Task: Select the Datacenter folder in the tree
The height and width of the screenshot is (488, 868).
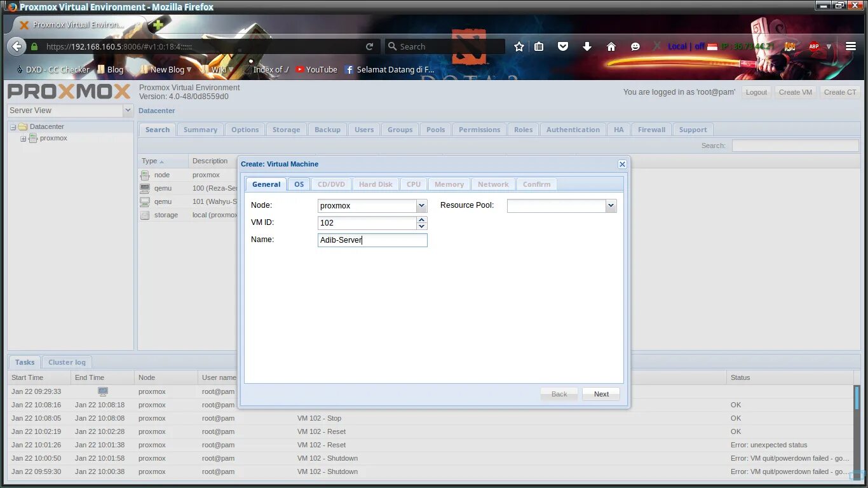Action: (23, 126)
